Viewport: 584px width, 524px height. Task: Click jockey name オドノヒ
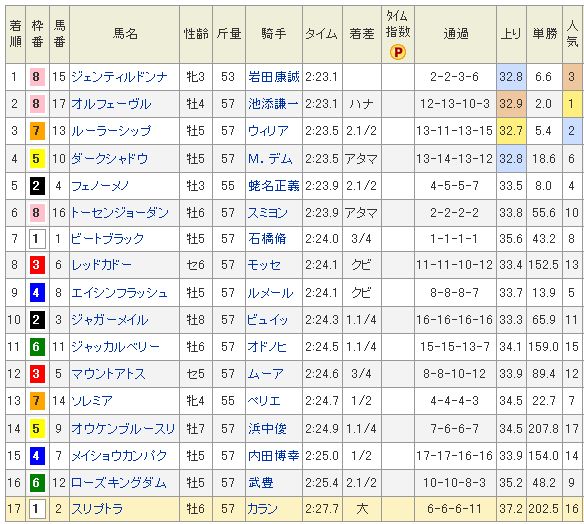[267, 347]
